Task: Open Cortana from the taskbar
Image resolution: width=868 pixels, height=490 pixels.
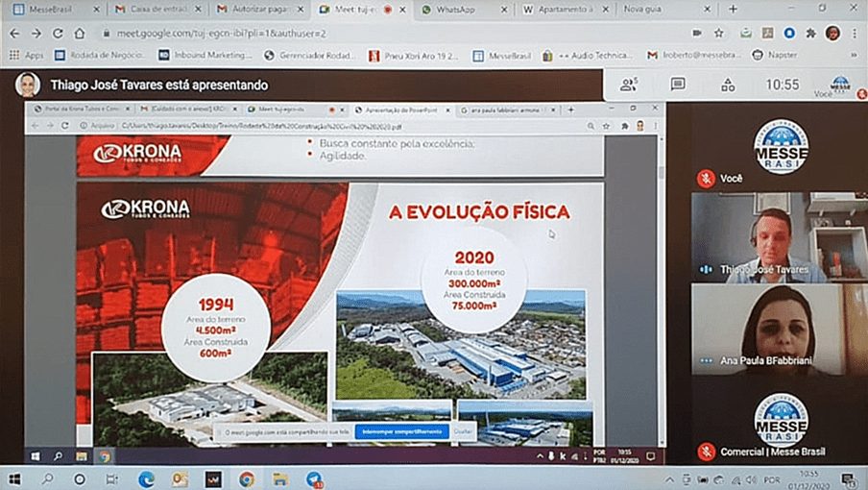Action: pyautogui.click(x=80, y=478)
